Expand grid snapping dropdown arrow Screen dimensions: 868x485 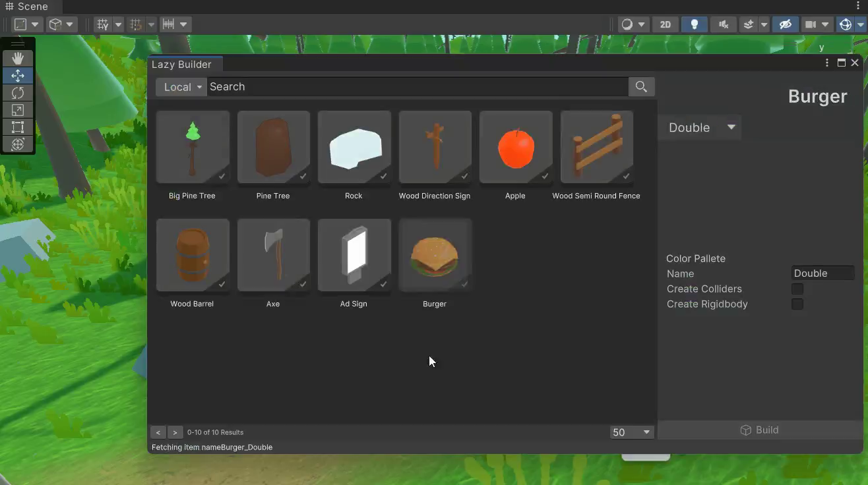(118, 24)
